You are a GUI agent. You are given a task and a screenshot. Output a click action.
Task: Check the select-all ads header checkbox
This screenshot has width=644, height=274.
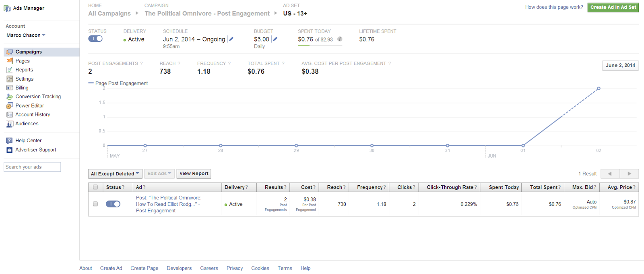[95, 187]
